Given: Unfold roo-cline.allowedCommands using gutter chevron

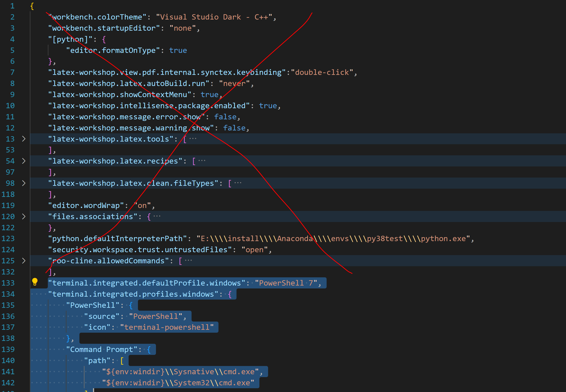Looking at the screenshot, I should 24,261.
